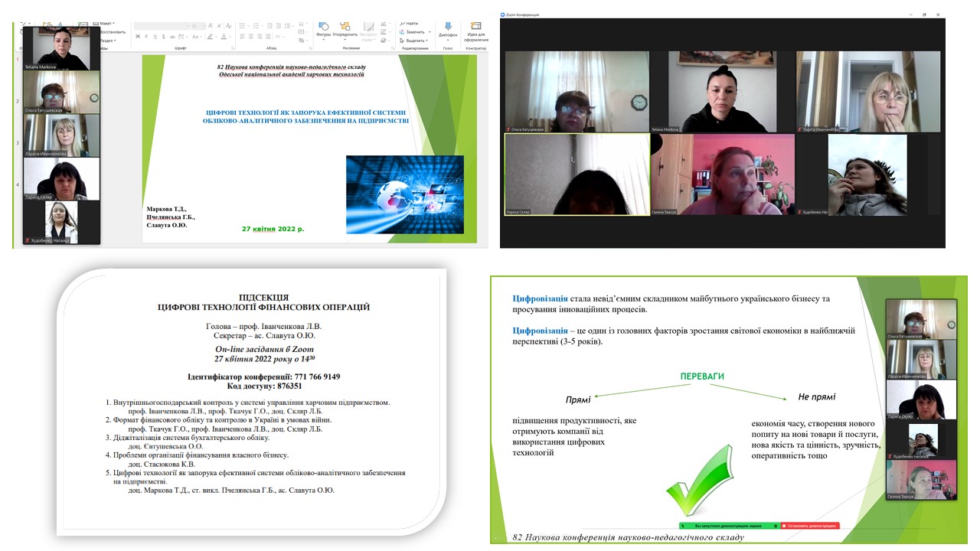This screenshot has height=551, width=980.
Task: Click item '4. Проблеми організації фінансування власного бізнесу'
Action: (197, 455)
